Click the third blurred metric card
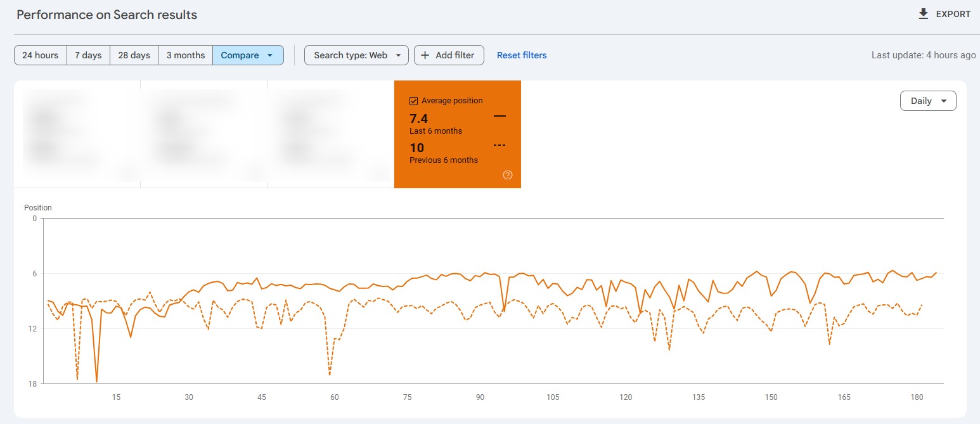 pos(330,134)
